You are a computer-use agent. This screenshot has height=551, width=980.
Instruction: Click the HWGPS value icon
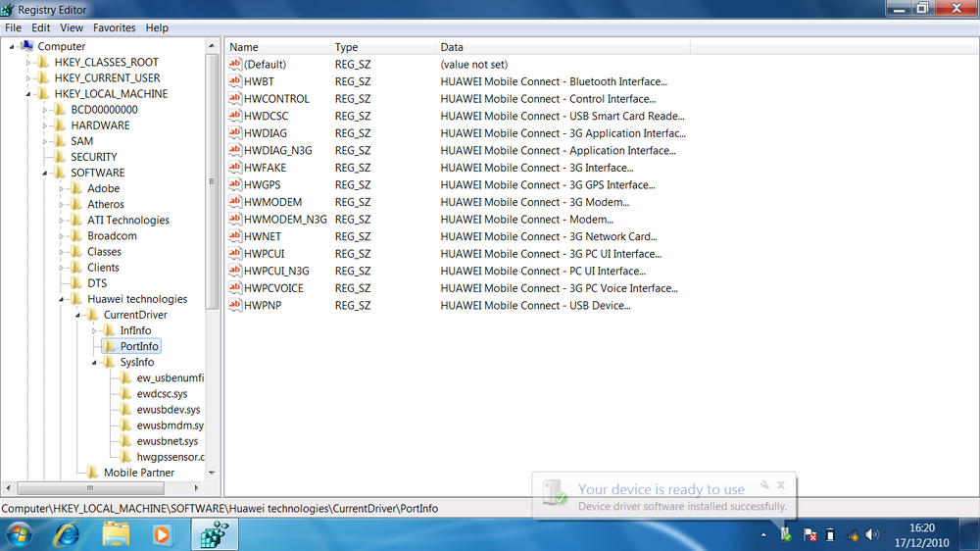235,184
